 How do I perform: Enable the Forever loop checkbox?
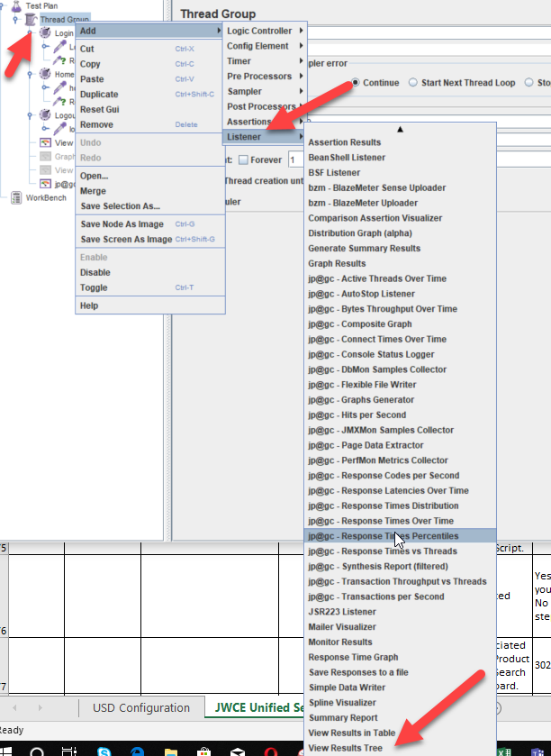click(242, 160)
